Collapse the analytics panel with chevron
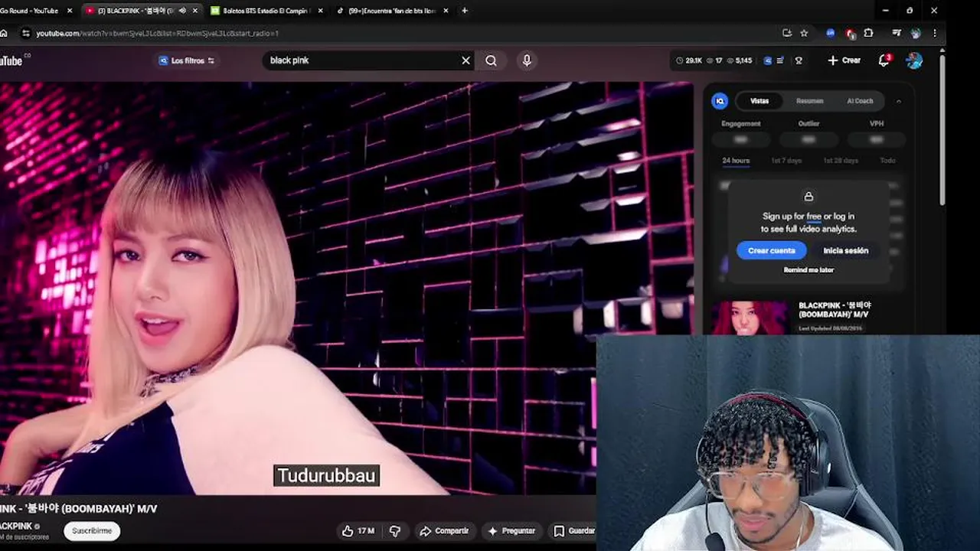This screenshot has width=980, height=551. [899, 101]
